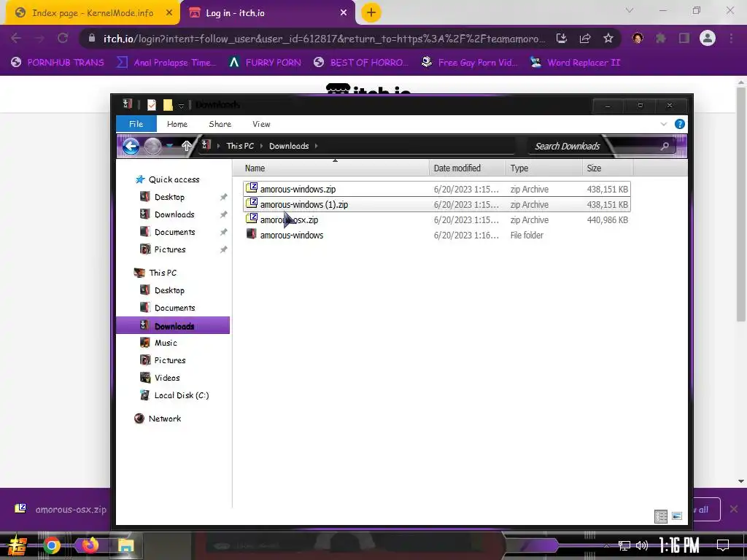The height and width of the screenshot is (560, 747).
Task: Select the amorous-windows.zip file
Action: 436,189
